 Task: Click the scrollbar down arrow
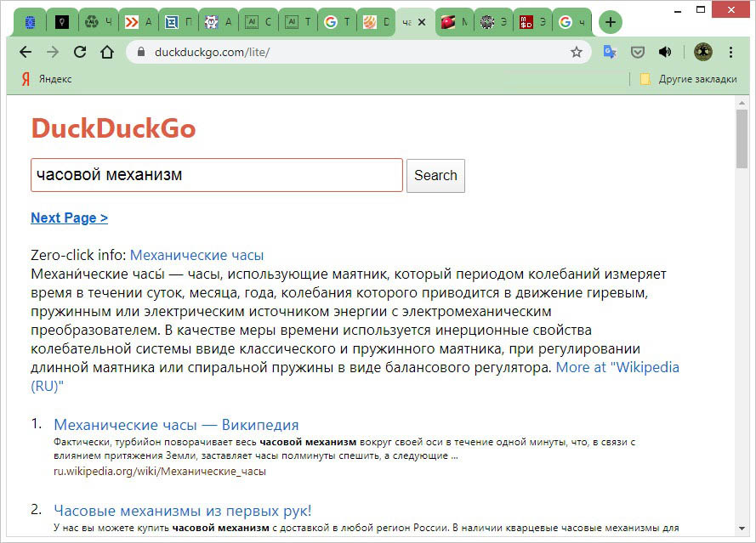(x=742, y=529)
